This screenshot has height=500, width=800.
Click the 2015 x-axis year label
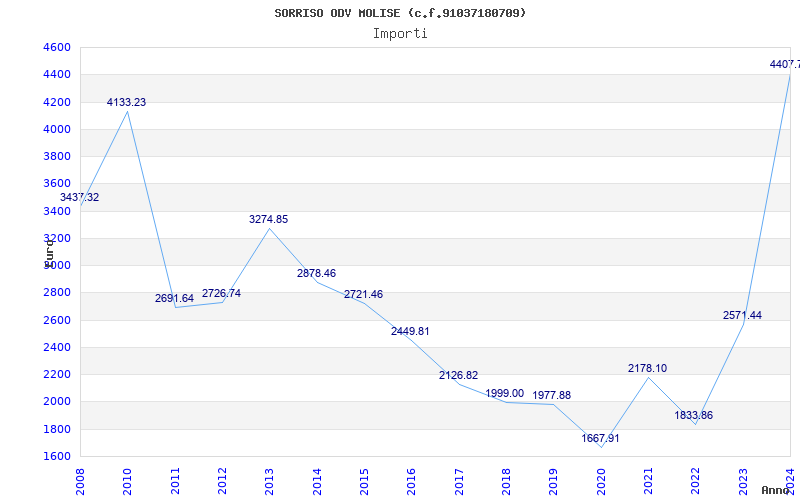click(364, 481)
